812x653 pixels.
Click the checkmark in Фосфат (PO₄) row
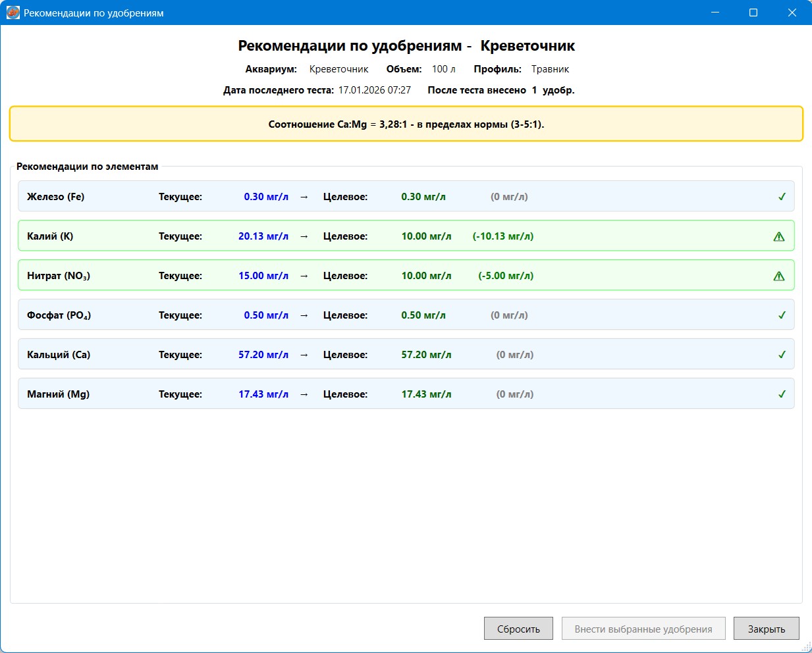[x=782, y=315]
